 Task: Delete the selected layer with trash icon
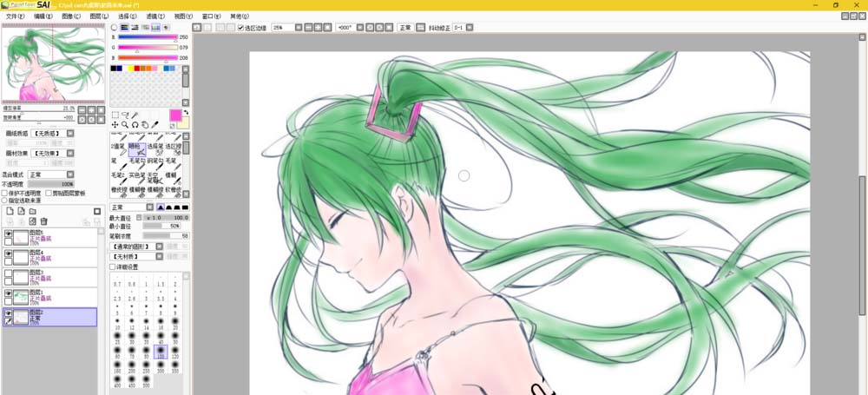(43, 221)
